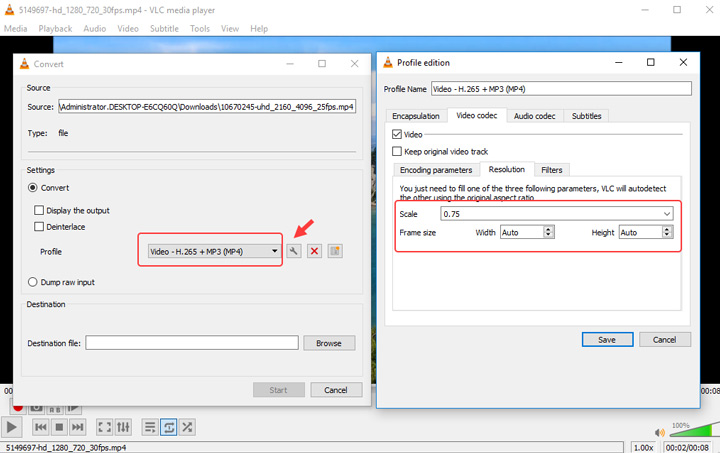The height and width of the screenshot is (453, 720).
Task: Toggle the loop/repeat mode button
Action: tap(169, 427)
